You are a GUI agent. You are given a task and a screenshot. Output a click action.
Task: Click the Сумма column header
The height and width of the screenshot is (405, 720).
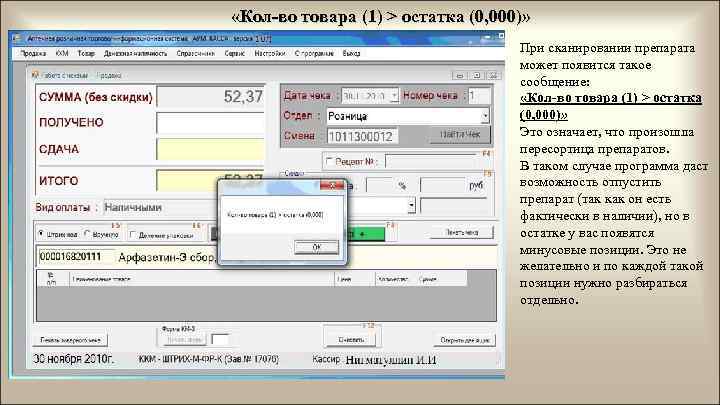[x=441, y=279]
